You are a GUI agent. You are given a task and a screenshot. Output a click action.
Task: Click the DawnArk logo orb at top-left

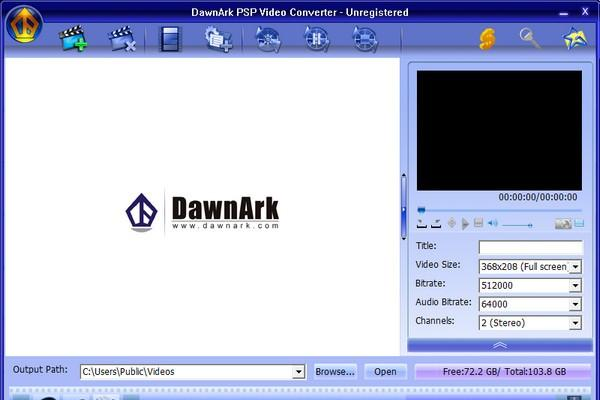(24, 24)
